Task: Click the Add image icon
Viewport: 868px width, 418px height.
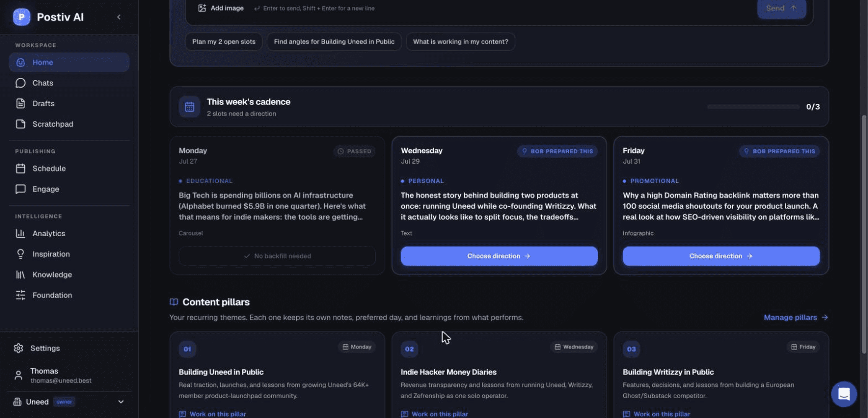Action: 202,8
